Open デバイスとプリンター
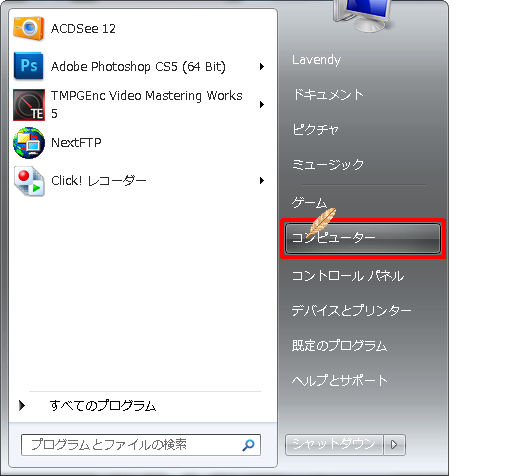509x476 pixels. pyautogui.click(x=351, y=311)
